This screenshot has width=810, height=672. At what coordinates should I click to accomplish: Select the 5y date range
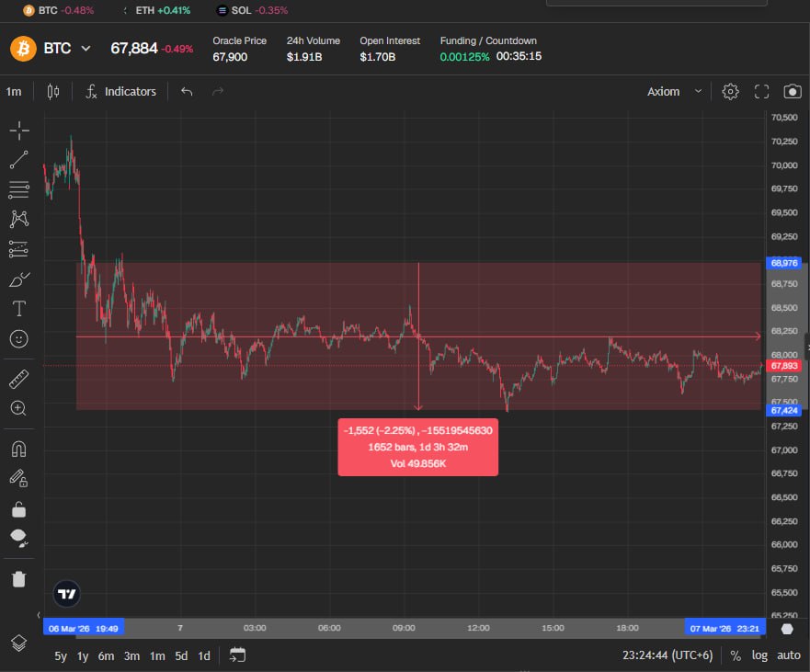click(x=61, y=656)
